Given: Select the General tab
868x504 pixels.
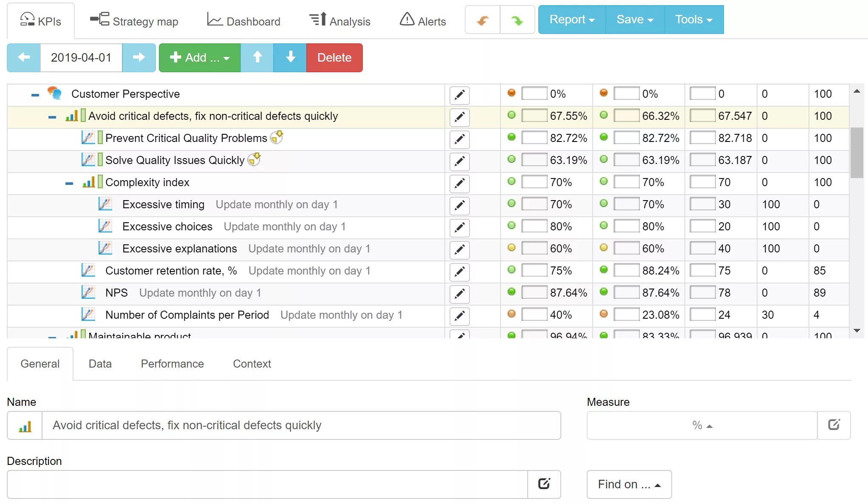Looking at the screenshot, I should [x=40, y=364].
